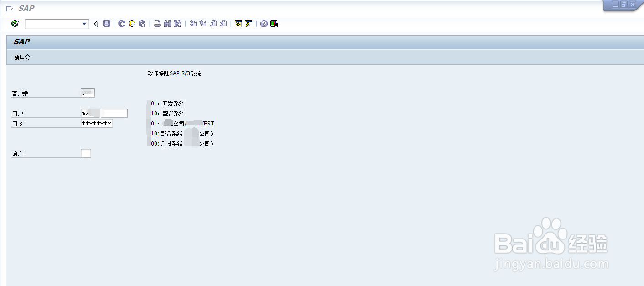644x286 pixels.
Task: Collapse the command field with triangle arrow
Action: (x=96, y=24)
